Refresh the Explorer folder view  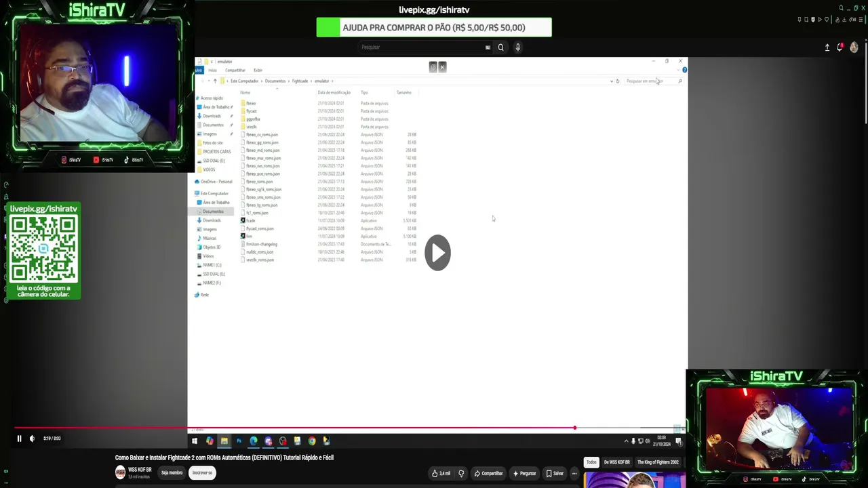617,81
